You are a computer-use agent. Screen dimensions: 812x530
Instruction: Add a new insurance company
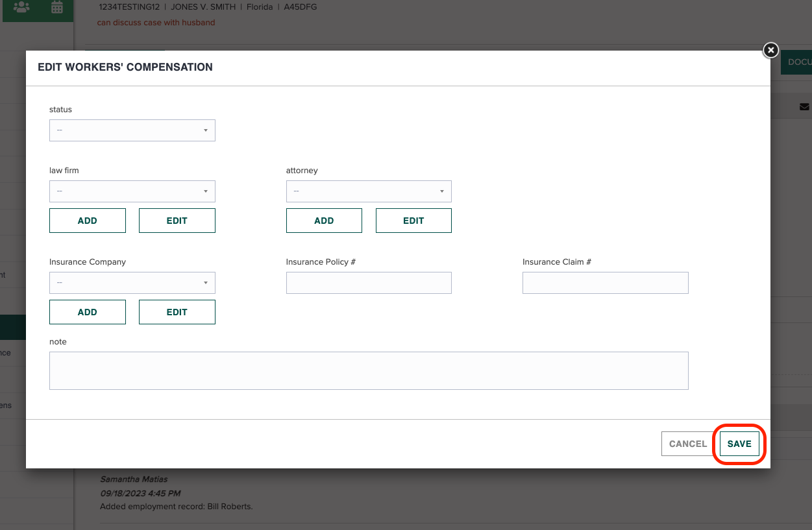(88, 312)
